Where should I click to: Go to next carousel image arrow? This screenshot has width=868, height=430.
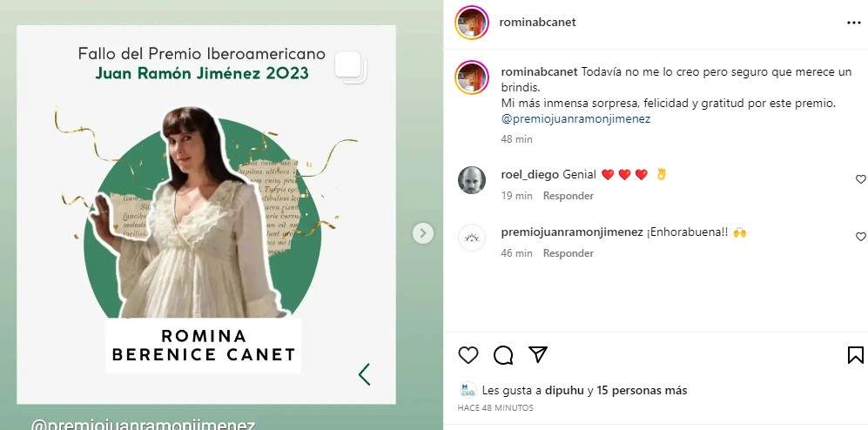click(x=423, y=233)
